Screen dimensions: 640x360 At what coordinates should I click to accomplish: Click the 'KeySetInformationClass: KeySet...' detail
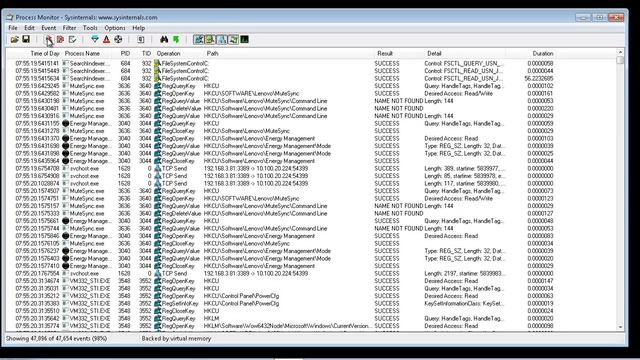coord(464,303)
